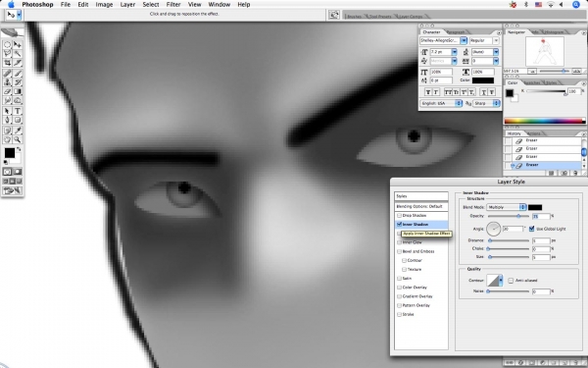Select the Gradient tool
This screenshot has width=588, height=368.
(x=18, y=91)
